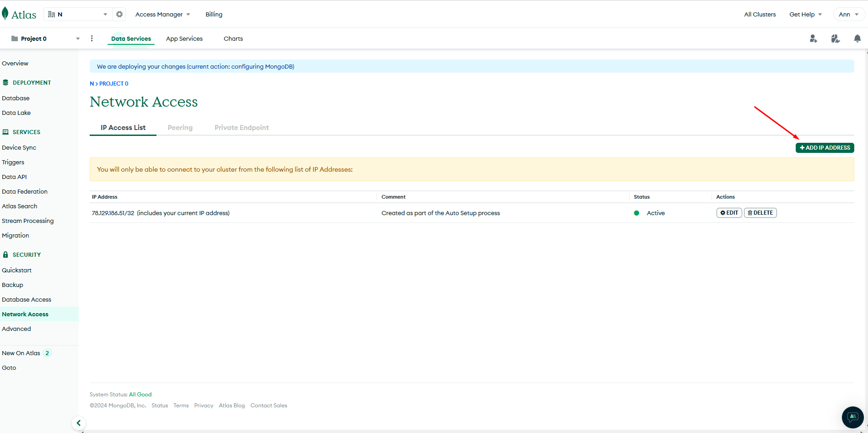
Task: Open the Get Help menu
Action: (805, 14)
